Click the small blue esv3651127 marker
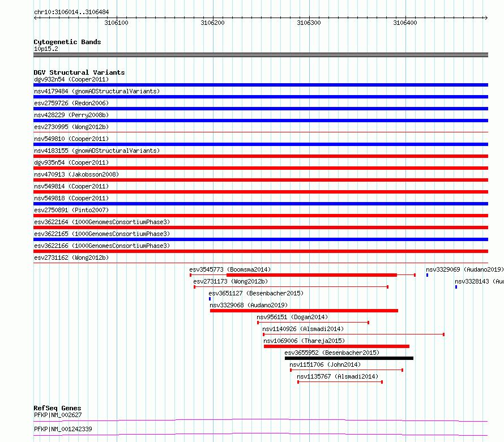The height and width of the screenshot is (442, 504). (x=210, y=299)
